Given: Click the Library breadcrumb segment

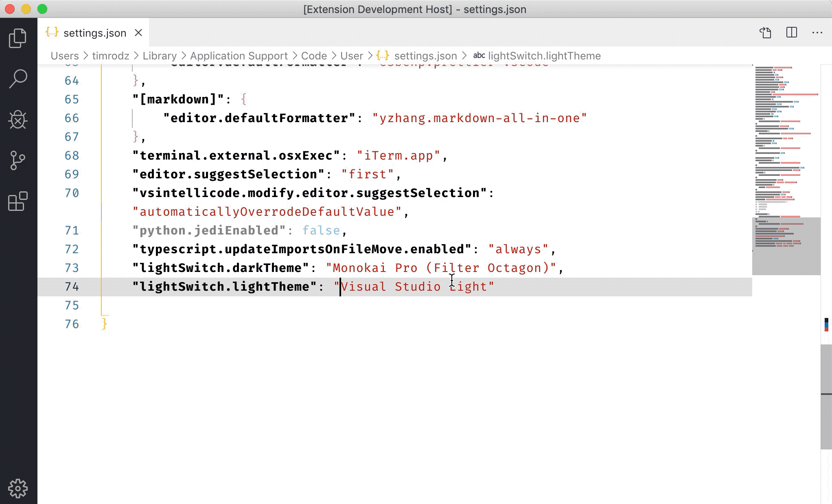Looking at the screenshot, I should 160,56.
